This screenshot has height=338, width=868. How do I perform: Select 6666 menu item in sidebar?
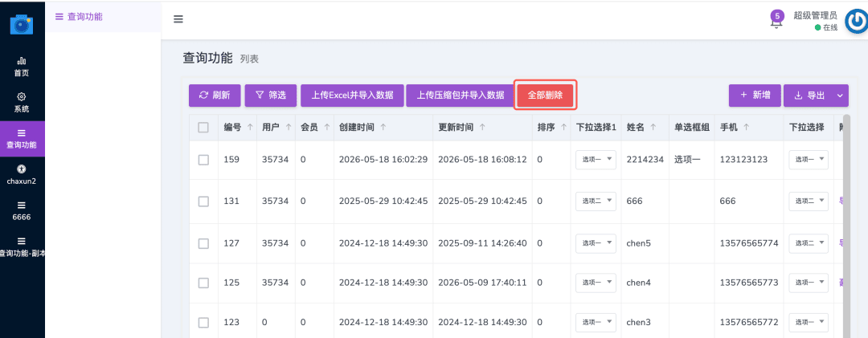click(22, 210)
